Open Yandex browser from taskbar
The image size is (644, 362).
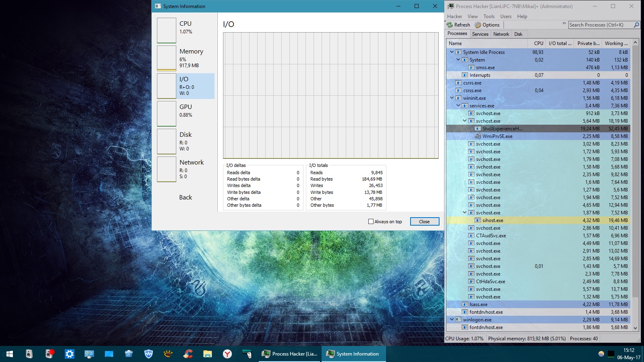227,354
